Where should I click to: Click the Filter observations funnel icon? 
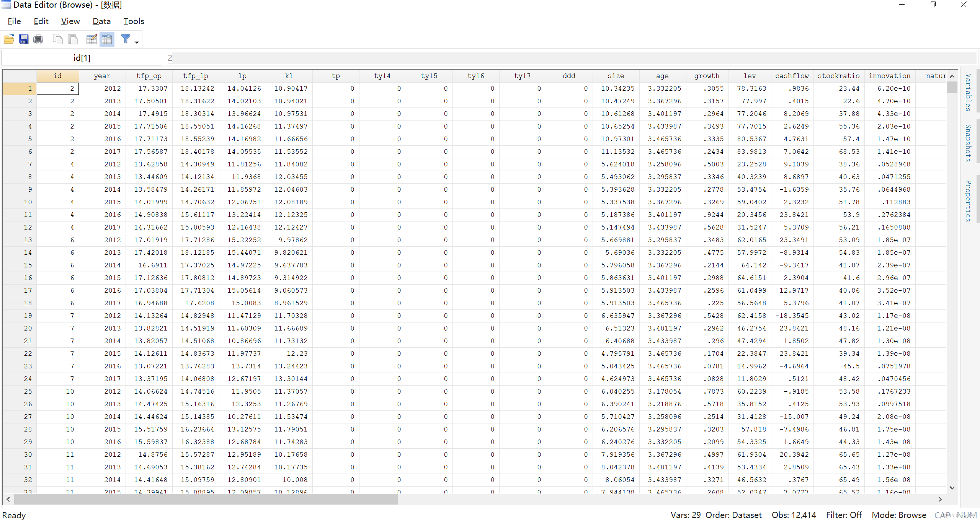pos(126,39)
